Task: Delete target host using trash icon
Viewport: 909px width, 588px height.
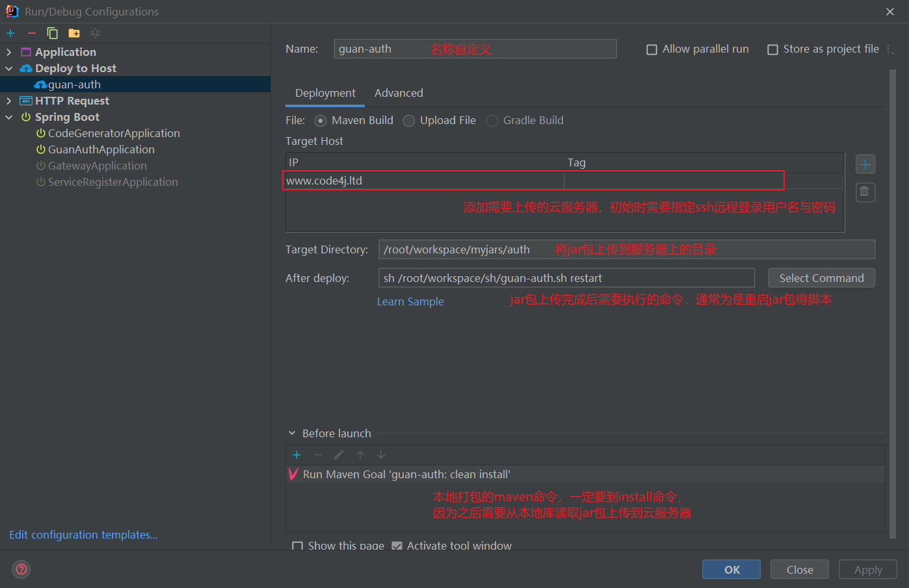Action: point(865,192)
